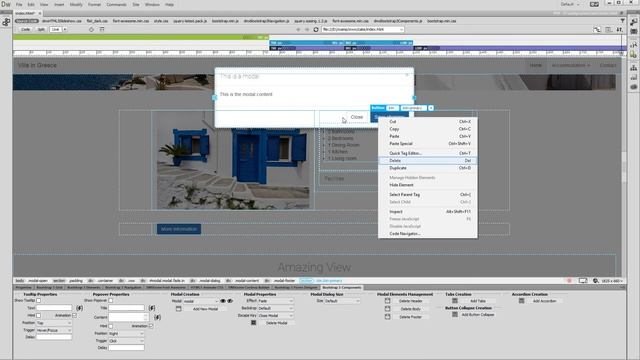Click the icon beside Add Button Collapse

(455, 315)
